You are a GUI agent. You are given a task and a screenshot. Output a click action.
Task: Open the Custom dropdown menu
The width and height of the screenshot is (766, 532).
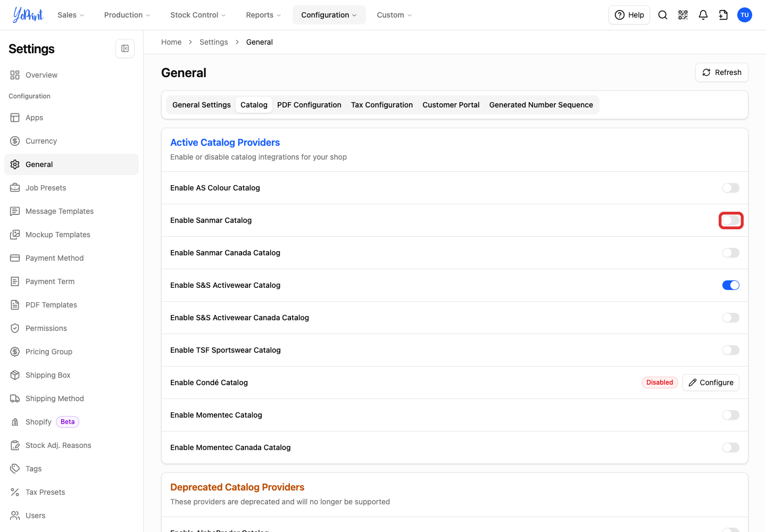pos(394,15)
